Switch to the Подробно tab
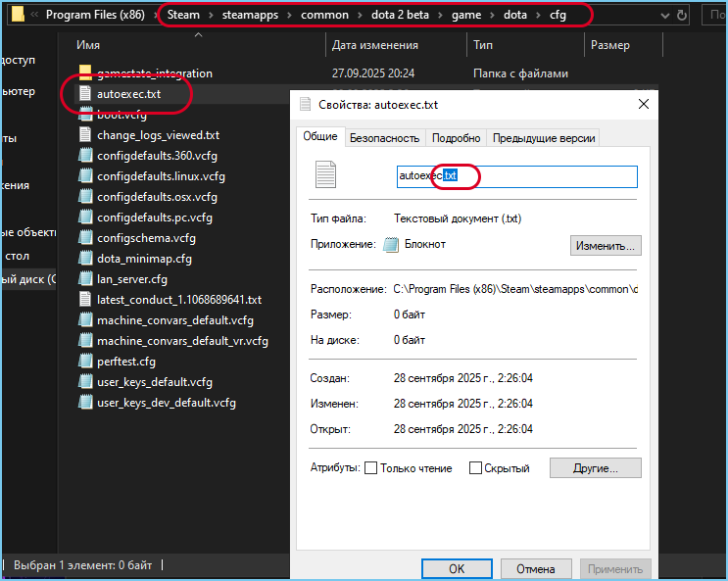The image size is (728, 581). [456, 138]
